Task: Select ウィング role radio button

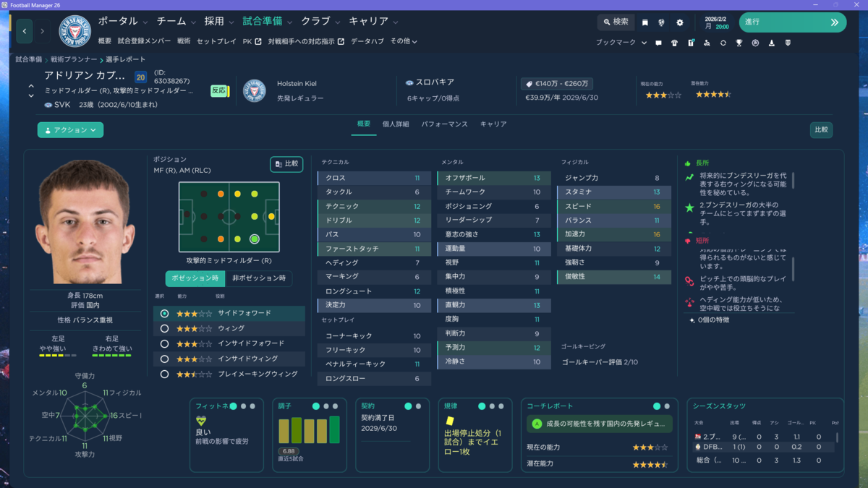Action: point(165,329)
